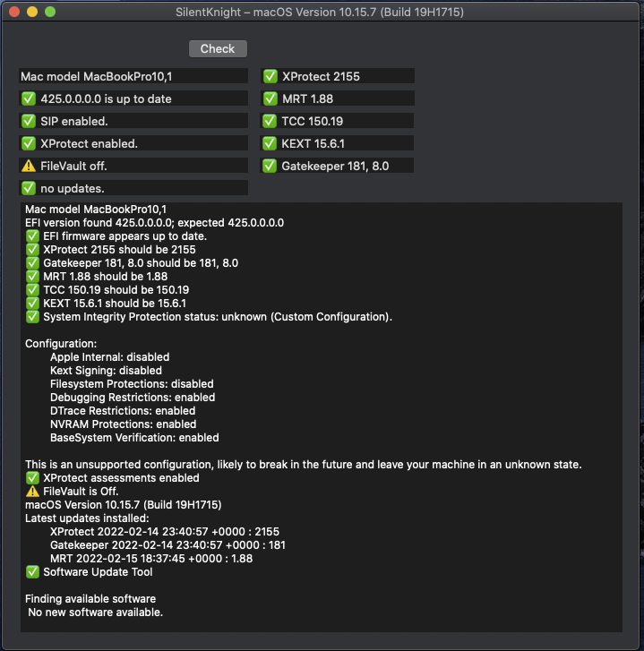Screen dimensions: 644x651
Task: Click checkmark next to Gatekeeper 181, 8.0 should be
Action: click(32, 263)
